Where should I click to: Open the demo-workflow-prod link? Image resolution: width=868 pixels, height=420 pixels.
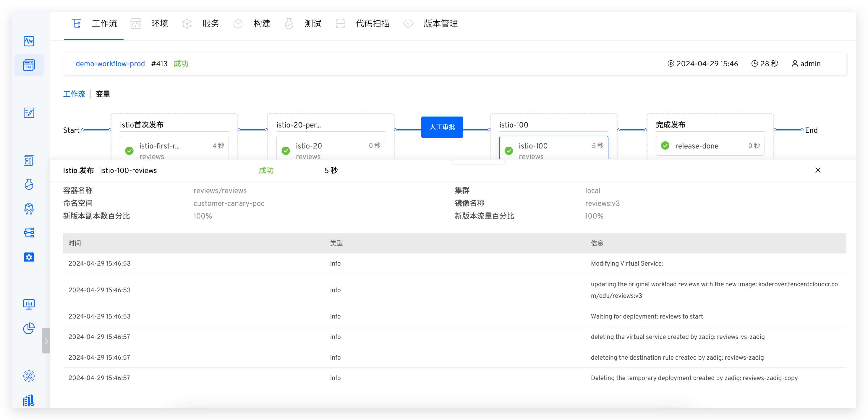(110, 64)
